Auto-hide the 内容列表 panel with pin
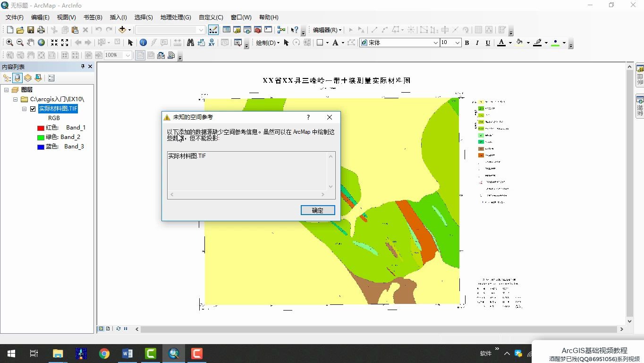Viewport: 644px width, 363px height. [83, 67]
